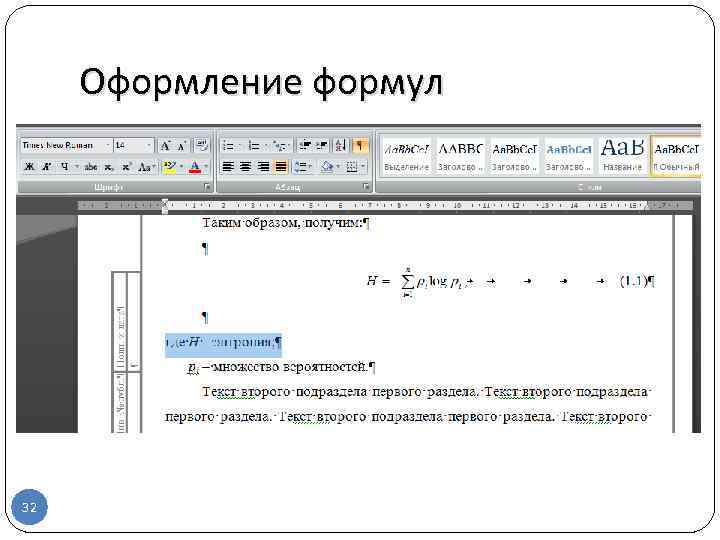The width and height of the screenshot is (720, 540).
Task: Toggle subscript formatting
Action: point(109,167)
